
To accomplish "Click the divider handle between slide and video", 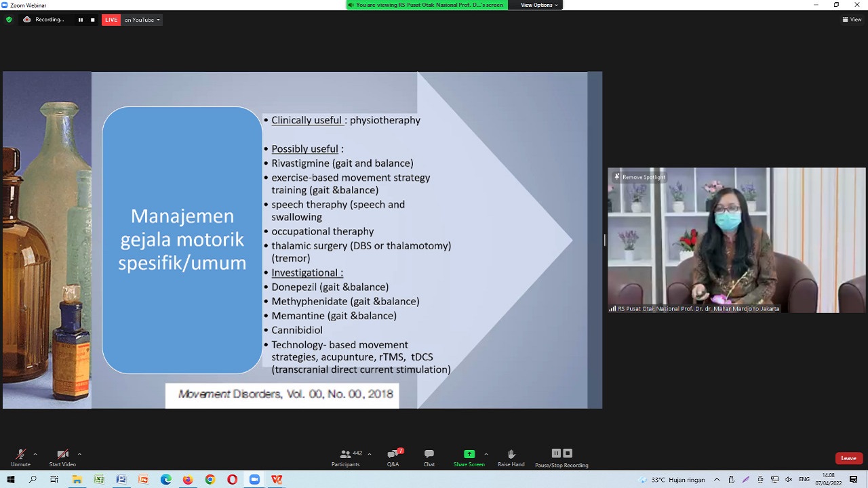I will pyautogui.click(x=605, y=240).
